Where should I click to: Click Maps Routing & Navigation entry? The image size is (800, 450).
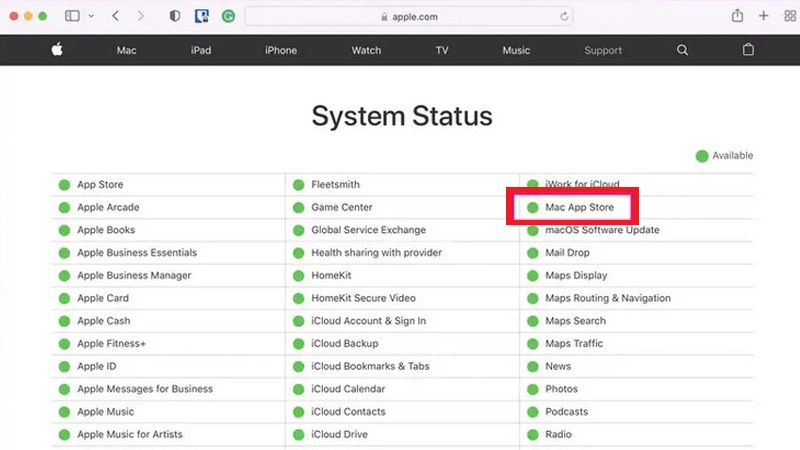pos(608,298)
